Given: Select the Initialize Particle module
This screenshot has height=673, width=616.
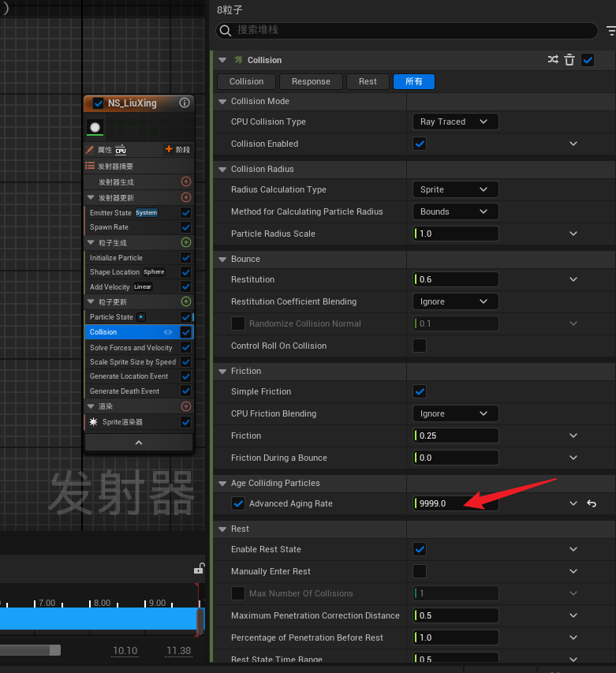Looking at the screenshot, I should [116, 258].
